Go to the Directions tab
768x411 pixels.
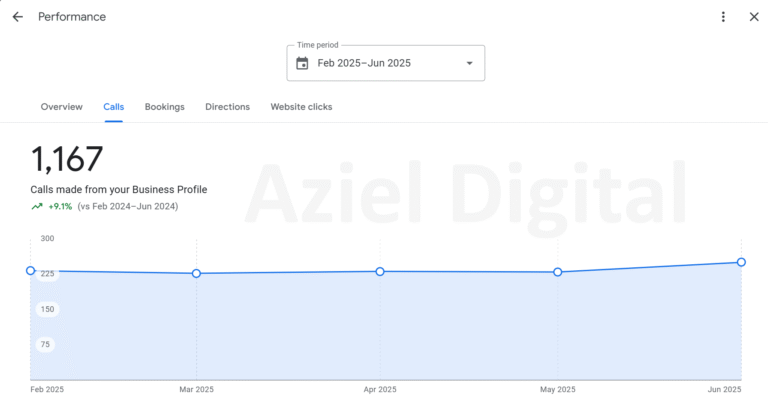point(227,107)
